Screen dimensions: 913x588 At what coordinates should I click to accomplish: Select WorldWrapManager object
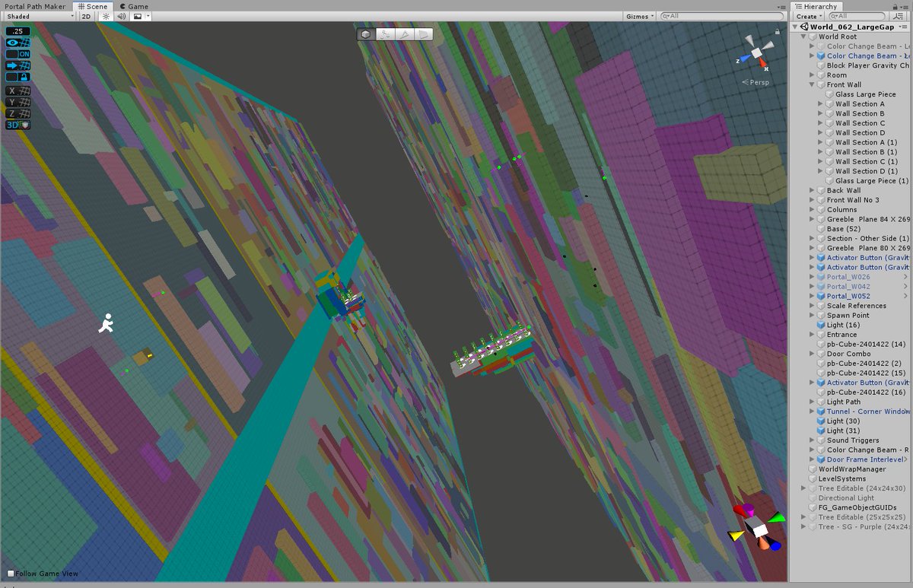[x=852, y=469]
